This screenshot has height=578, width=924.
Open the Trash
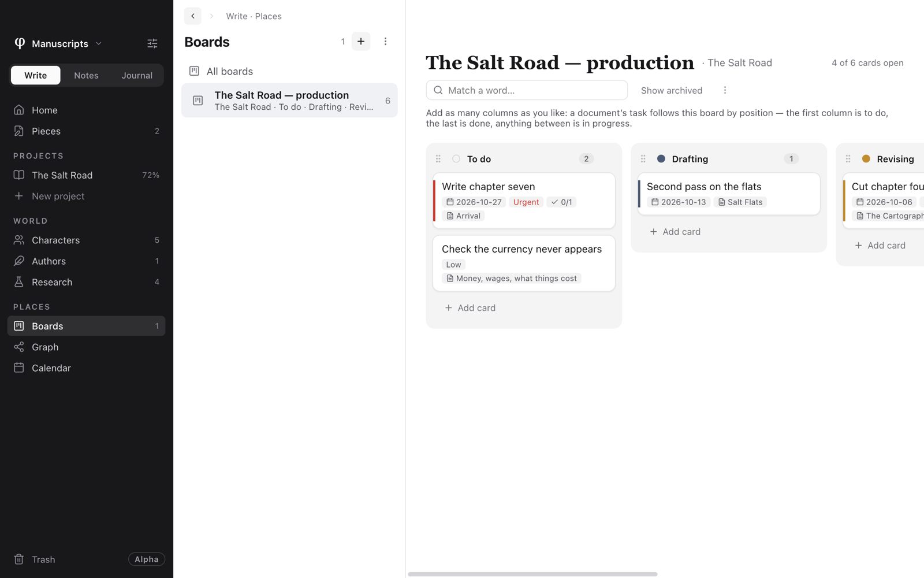[35, 560]
